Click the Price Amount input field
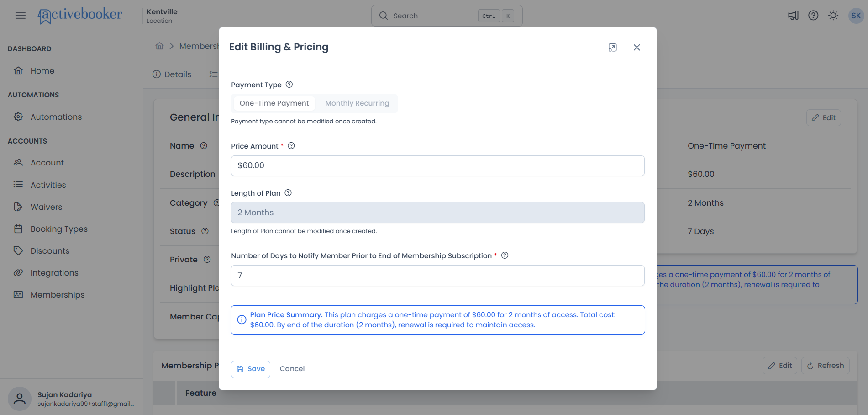 tap(438, 165)
